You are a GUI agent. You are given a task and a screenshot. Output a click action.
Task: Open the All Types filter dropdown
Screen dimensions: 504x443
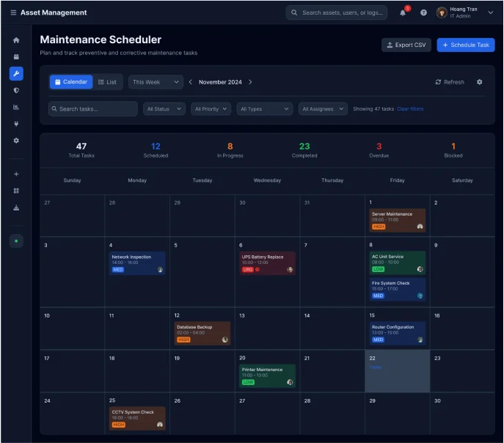(x=265, y=109)
